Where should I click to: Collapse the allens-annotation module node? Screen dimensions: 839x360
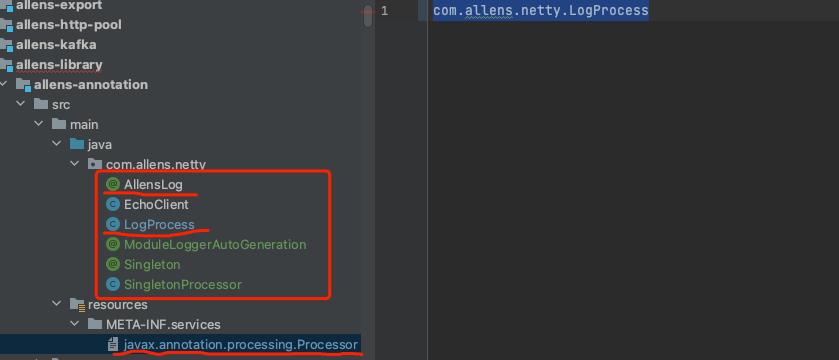(x=5, y=85)
